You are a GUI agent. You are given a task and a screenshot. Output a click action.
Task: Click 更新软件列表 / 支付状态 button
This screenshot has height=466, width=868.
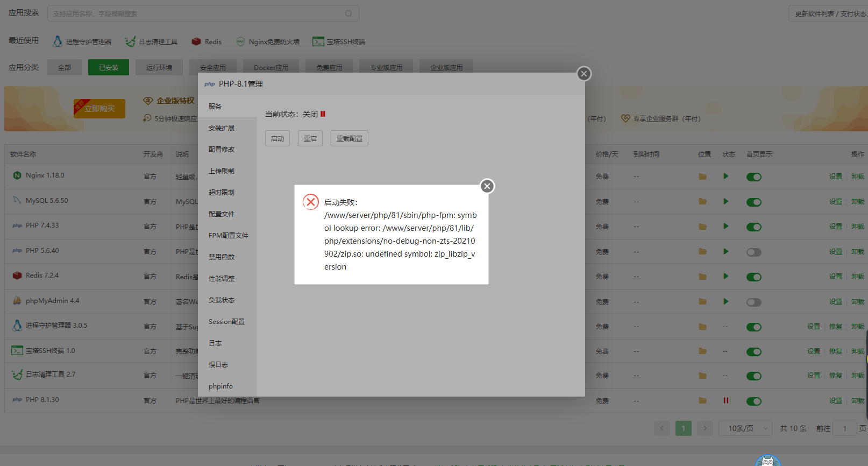(828, 13)
